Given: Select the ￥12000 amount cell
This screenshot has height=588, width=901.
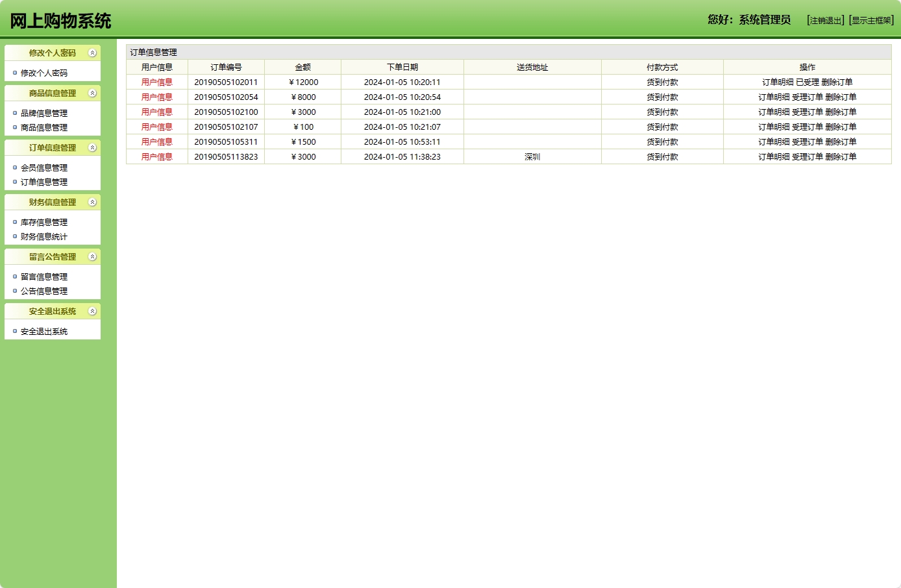Looking at the screenshot, I should coord(302,82).
